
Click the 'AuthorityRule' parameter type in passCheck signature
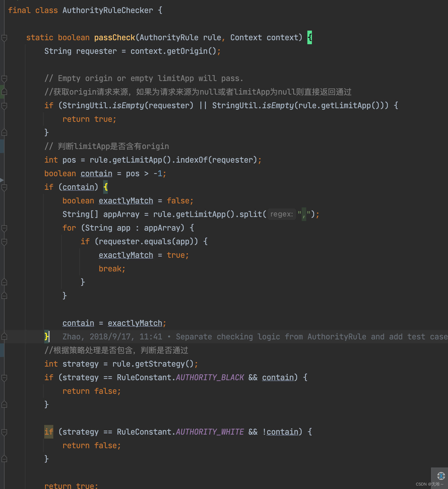tap(169, 37)
